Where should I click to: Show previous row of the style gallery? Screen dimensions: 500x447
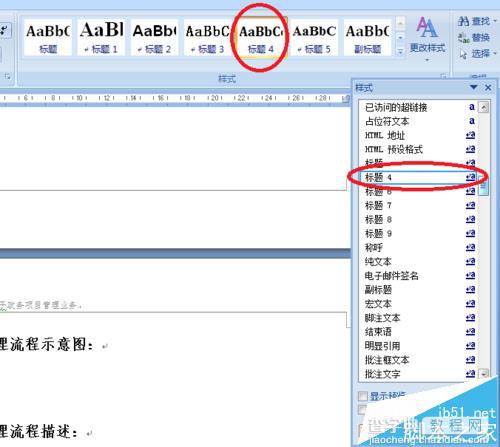(x=400, y=23)
